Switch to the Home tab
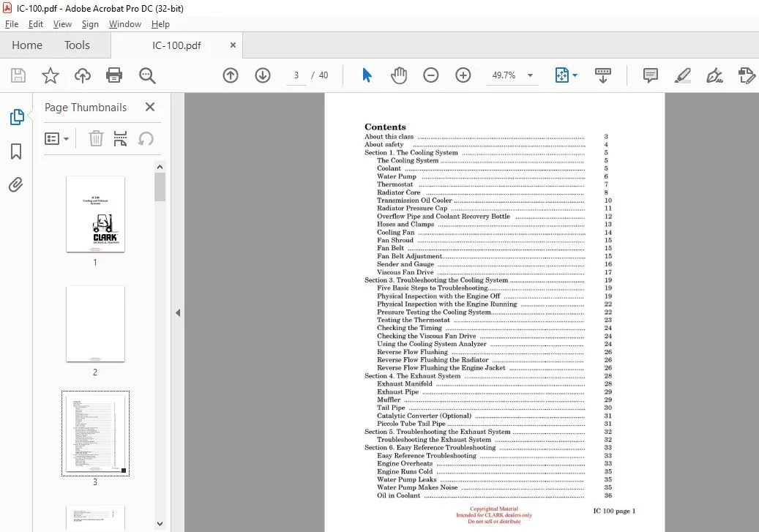The image size is (759, 532). [27, 45]
